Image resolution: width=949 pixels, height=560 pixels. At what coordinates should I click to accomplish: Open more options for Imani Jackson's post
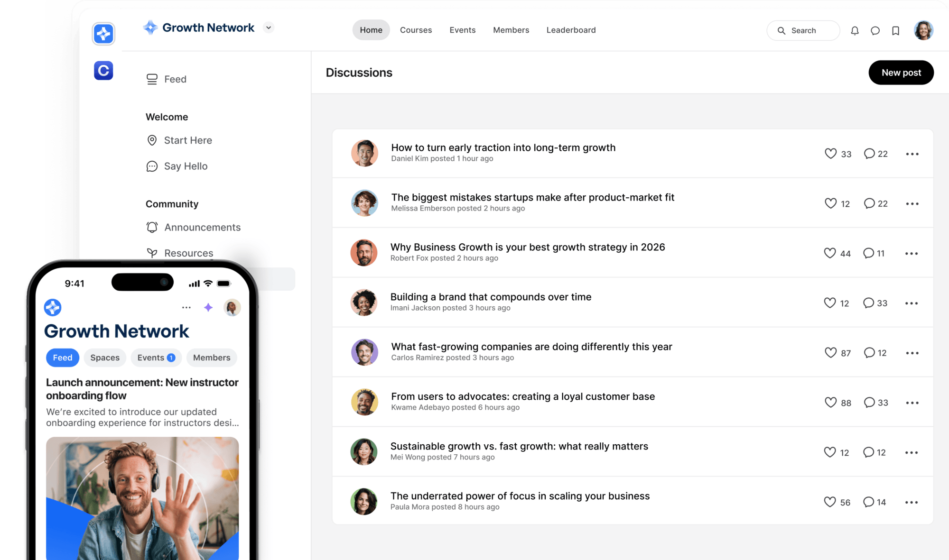(x=912, y=303)
